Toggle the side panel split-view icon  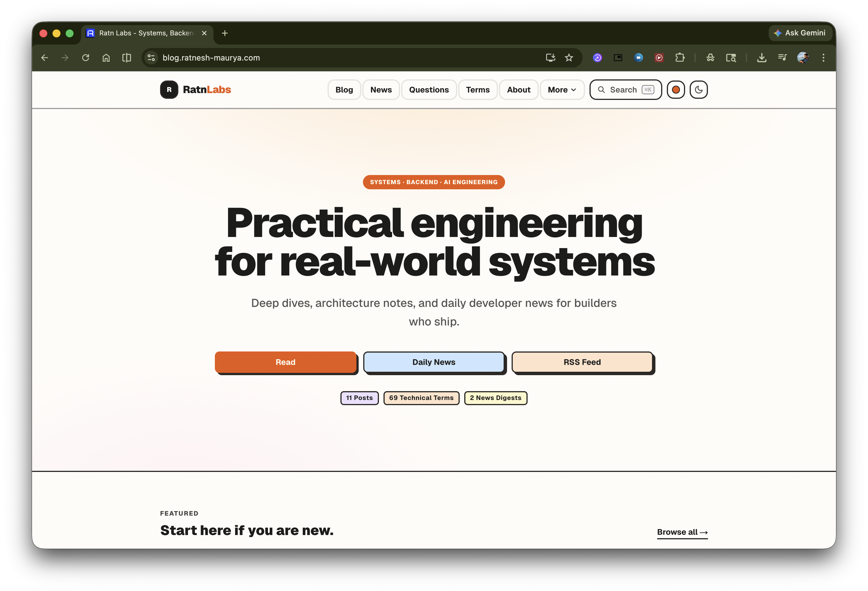tap(127, 58)
